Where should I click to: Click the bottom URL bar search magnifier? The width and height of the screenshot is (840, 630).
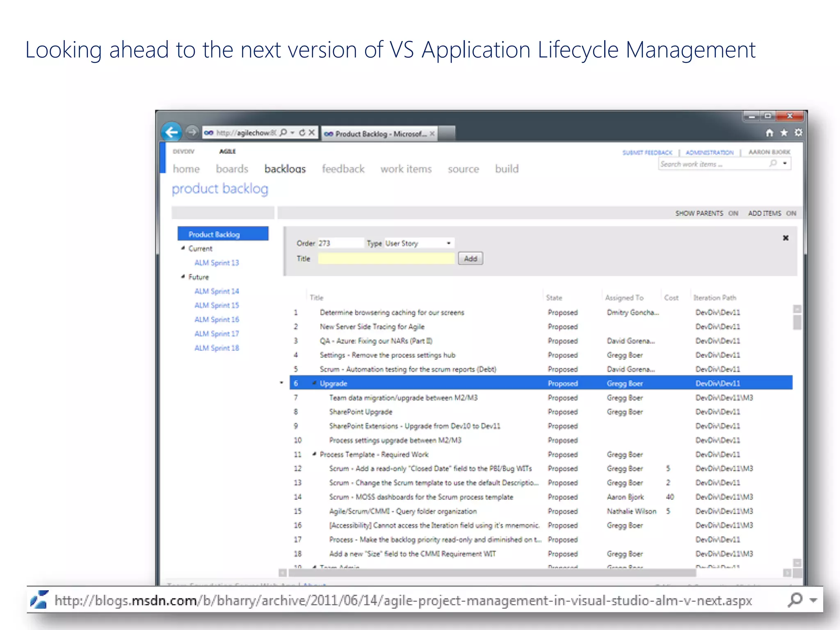[x=795, y=600]
